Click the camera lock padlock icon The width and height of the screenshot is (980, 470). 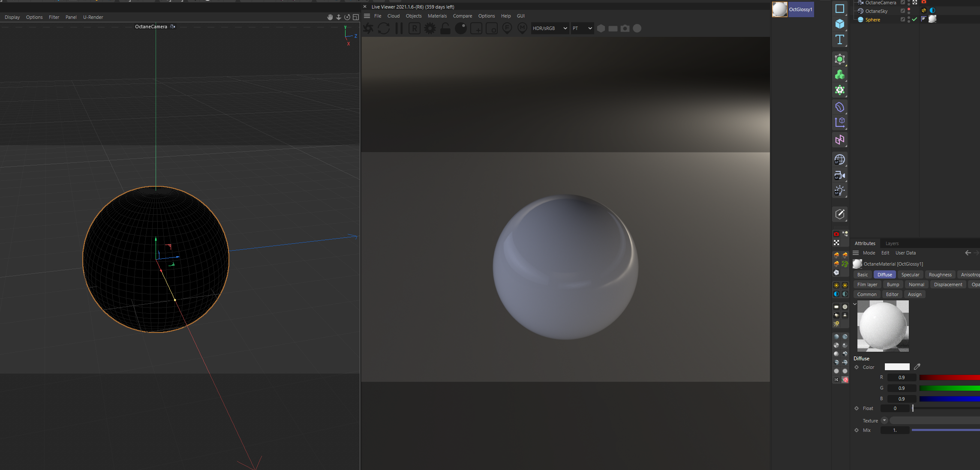point(445,28)
